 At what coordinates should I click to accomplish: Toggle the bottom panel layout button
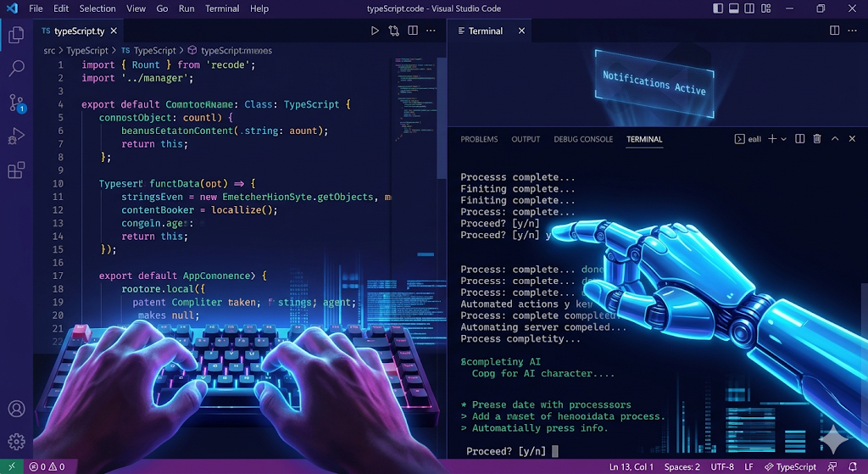coord(735,8)
